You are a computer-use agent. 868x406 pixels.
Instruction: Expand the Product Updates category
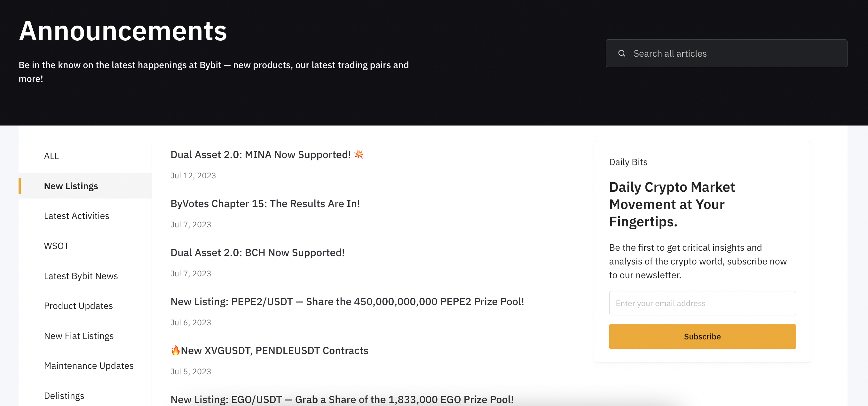coord(78,306)
